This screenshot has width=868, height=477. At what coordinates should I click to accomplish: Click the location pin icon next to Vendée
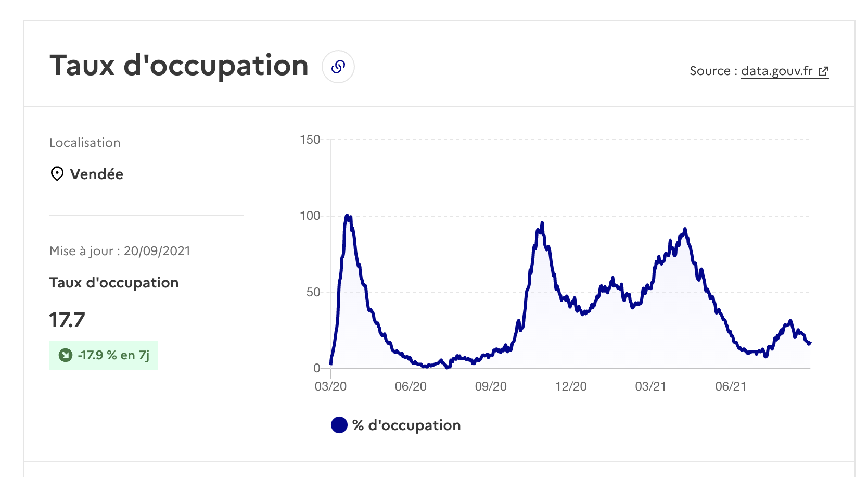pos(57,174)
